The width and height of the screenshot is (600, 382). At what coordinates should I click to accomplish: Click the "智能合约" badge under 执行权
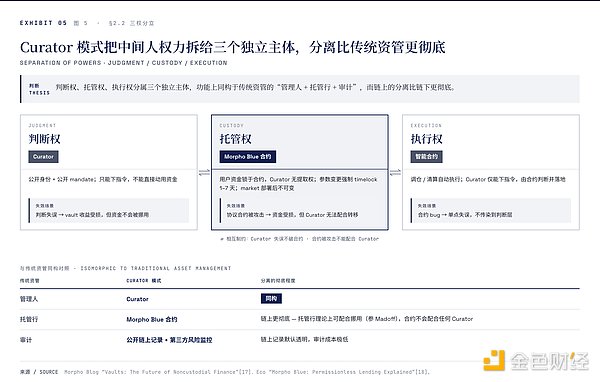tap(427, 157)
